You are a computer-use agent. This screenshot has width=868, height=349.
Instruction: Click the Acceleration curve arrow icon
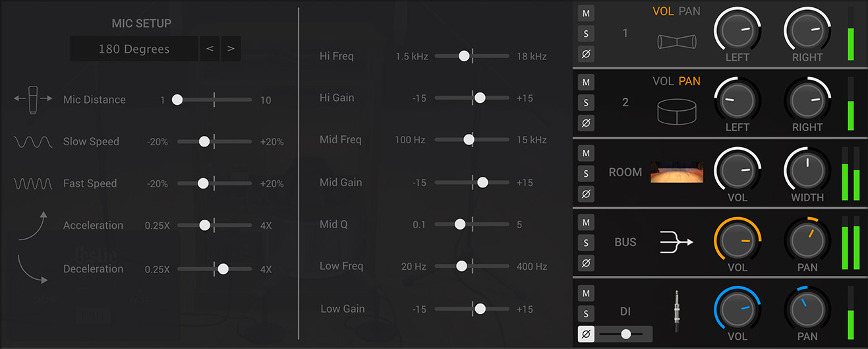pos(33,226)
